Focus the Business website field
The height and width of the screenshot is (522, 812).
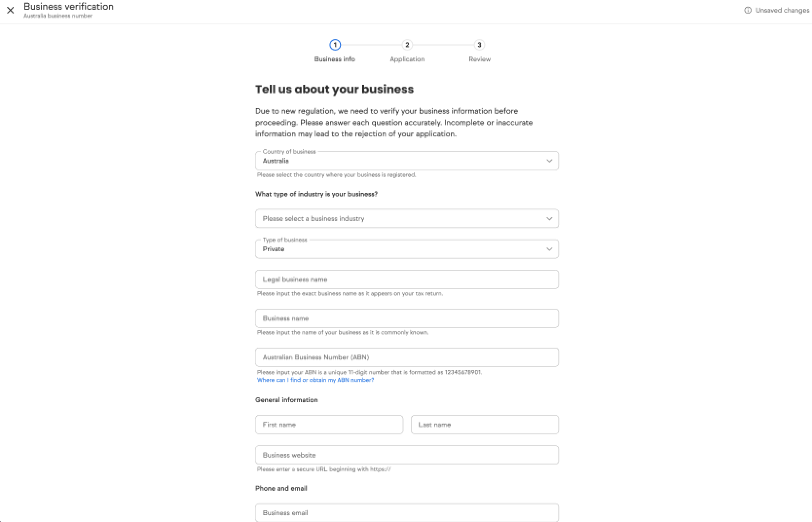coord(406,455)
